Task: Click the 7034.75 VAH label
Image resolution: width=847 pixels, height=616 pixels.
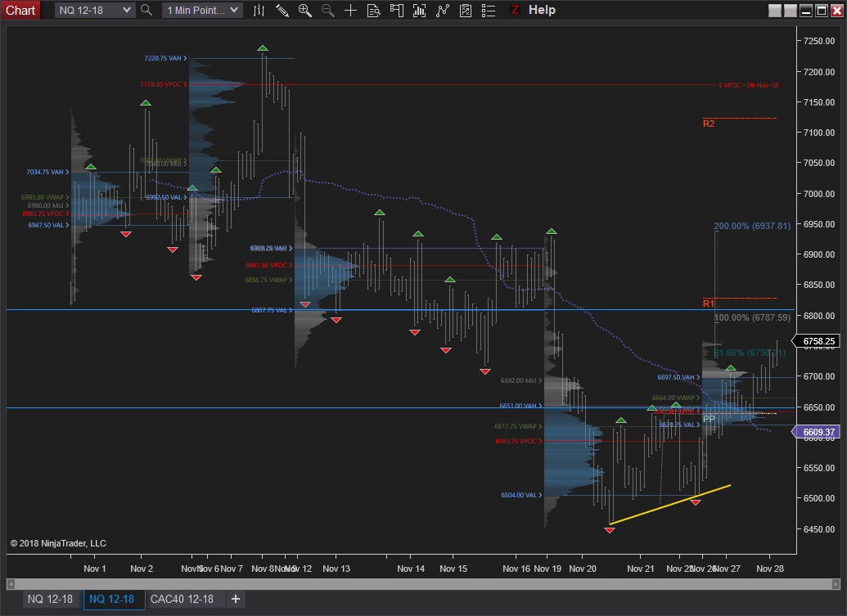Action: tap(47, 172)
